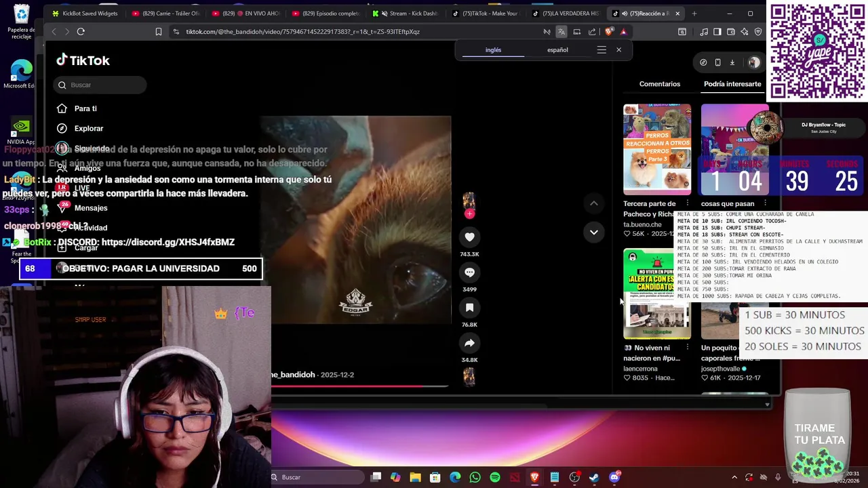
Task: Open Mensajes in sidebar
Action: (91, 208)
